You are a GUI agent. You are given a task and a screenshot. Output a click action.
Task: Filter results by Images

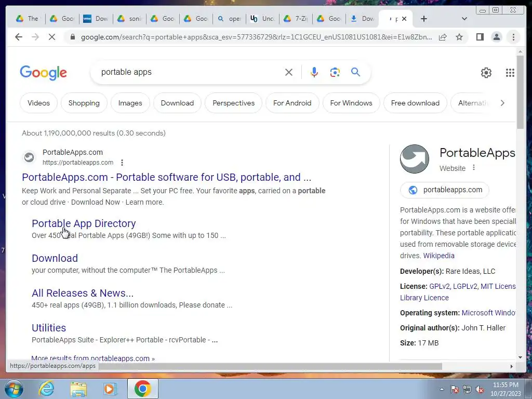point(130,103)
